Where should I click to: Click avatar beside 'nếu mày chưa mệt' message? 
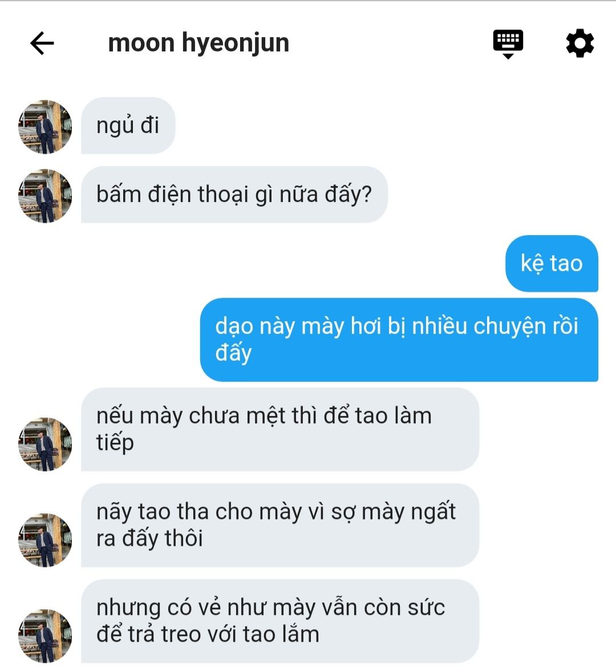45,444
